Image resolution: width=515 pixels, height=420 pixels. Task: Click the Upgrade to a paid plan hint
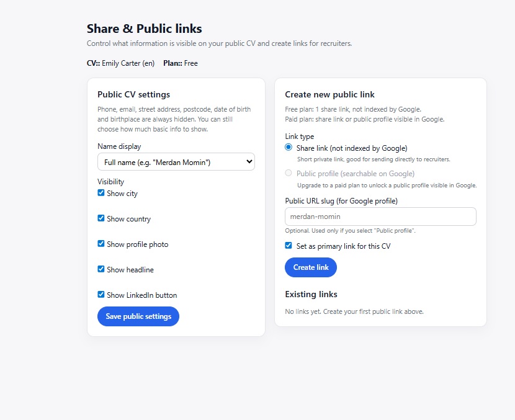pyautogui.click(x=386, y=185)
